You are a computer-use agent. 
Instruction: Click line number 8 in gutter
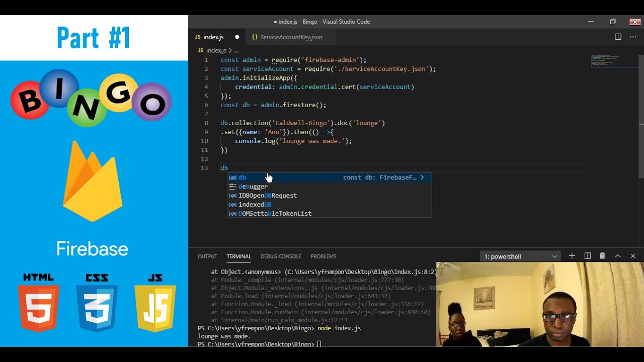[x=206, y=123]
